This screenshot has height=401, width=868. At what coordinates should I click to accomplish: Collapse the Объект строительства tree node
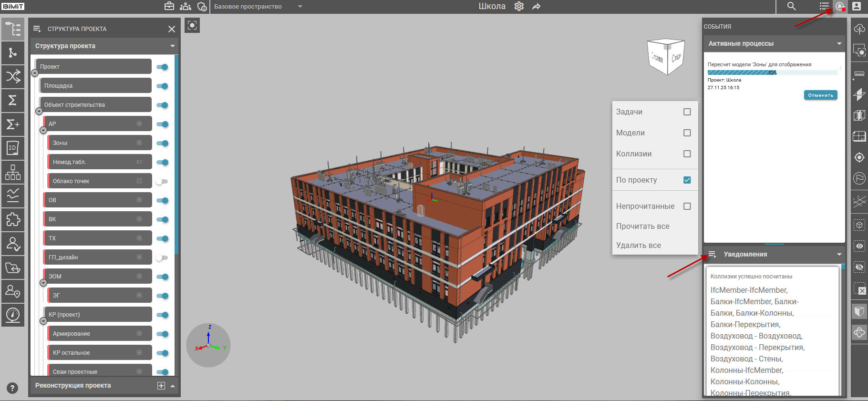pos(39,111)
